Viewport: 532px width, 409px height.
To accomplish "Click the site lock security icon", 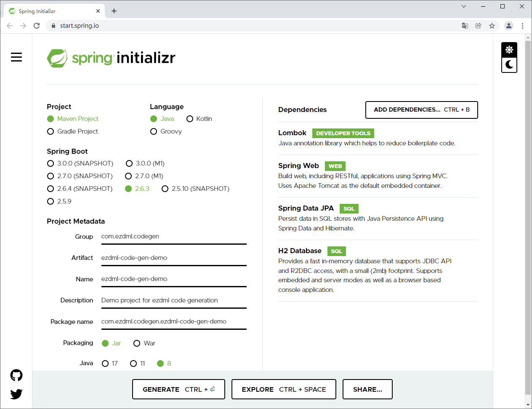I will coord(53,26).
